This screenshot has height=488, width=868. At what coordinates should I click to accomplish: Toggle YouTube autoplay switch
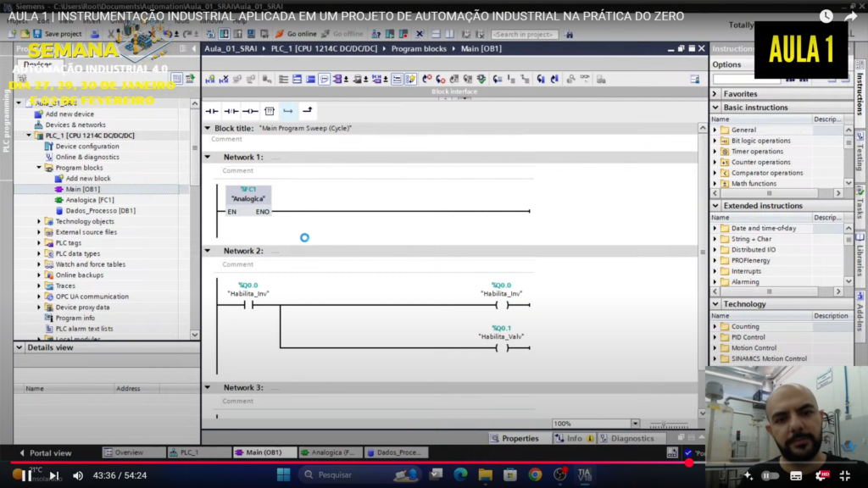click(x=770, y=475)
